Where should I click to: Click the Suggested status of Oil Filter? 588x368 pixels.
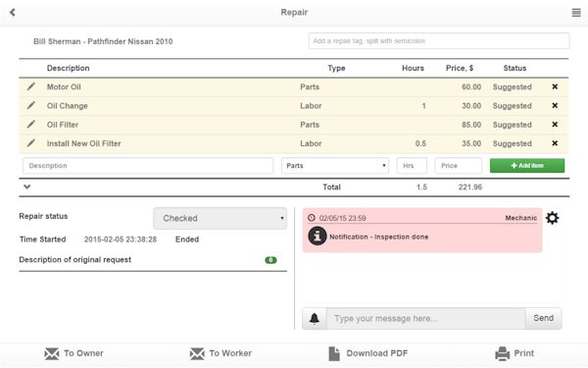512,125
